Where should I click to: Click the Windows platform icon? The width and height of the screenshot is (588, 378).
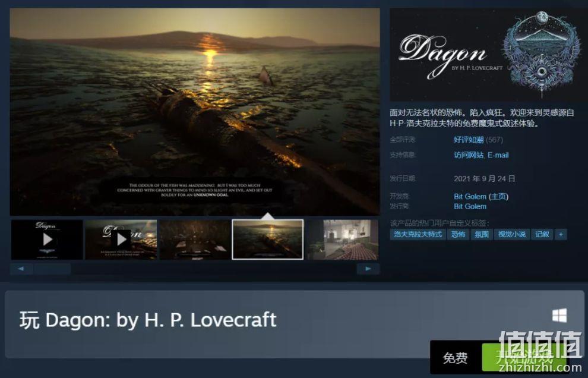point(559,316)
